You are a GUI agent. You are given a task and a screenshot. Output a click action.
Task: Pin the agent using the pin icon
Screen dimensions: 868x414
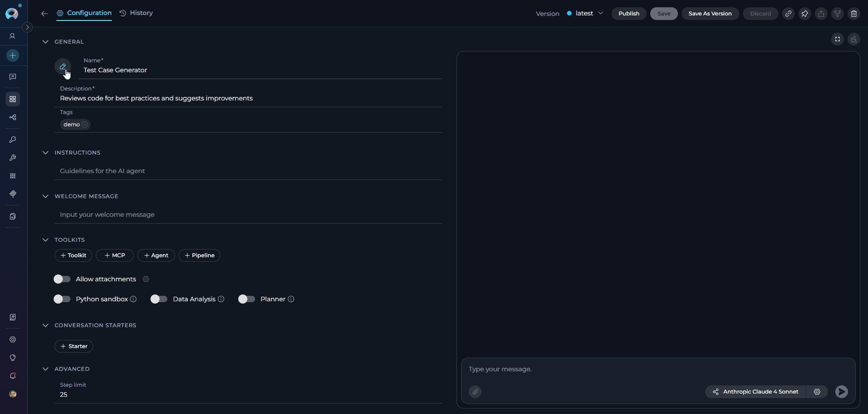pos(804,14)
